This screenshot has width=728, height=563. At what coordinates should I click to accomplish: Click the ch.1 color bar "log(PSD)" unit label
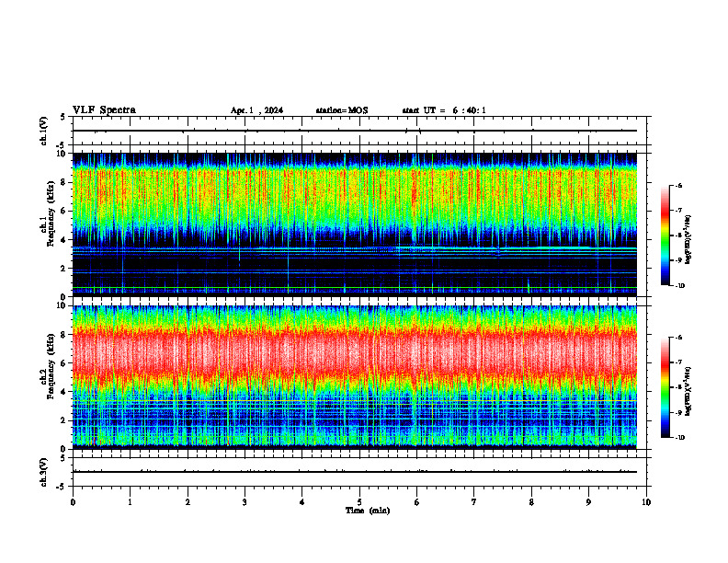pyautogui.click(x=688, y=240)
